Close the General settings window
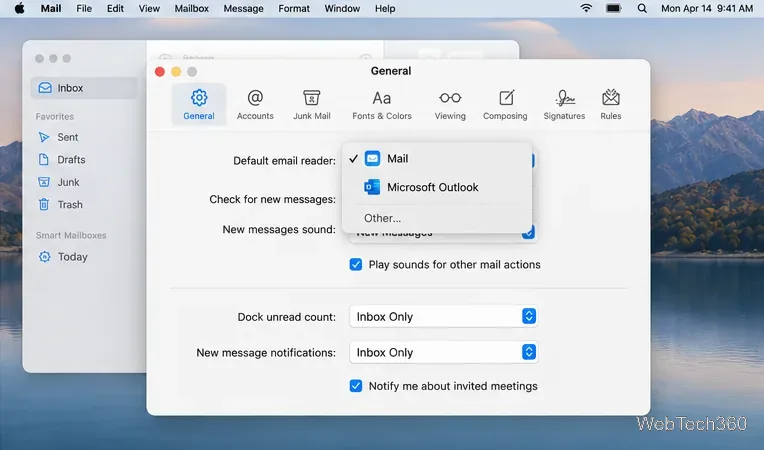 coord(160,72)
